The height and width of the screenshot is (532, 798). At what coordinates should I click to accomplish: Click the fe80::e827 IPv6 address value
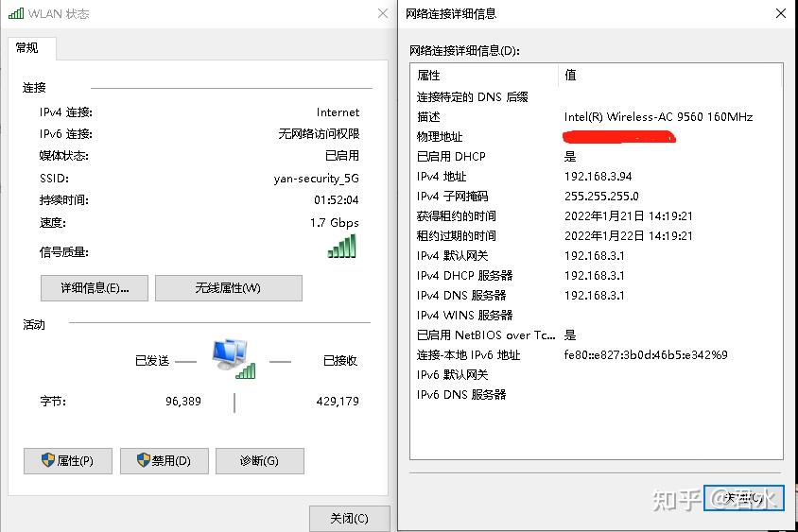click(646, 355)
